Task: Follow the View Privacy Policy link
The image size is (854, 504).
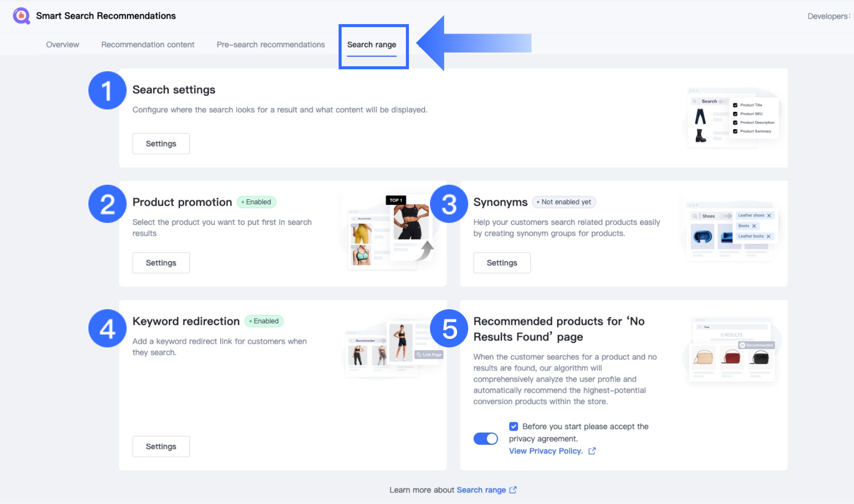Action: (546, 451)
